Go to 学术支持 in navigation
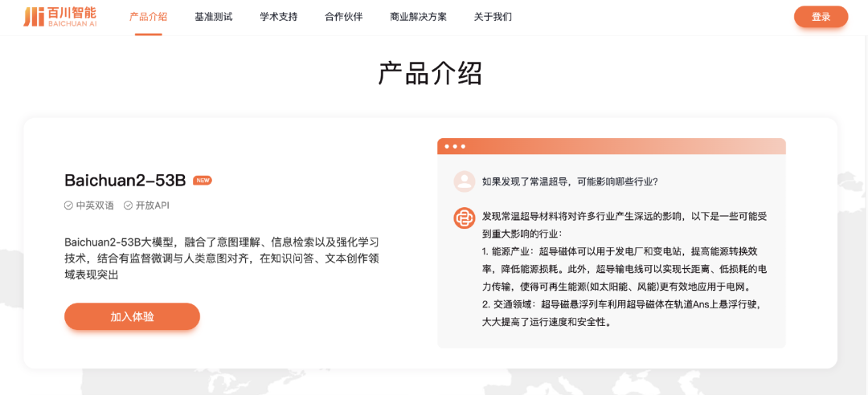The width and height of the screenshot is (868, 395). point(279,17)
